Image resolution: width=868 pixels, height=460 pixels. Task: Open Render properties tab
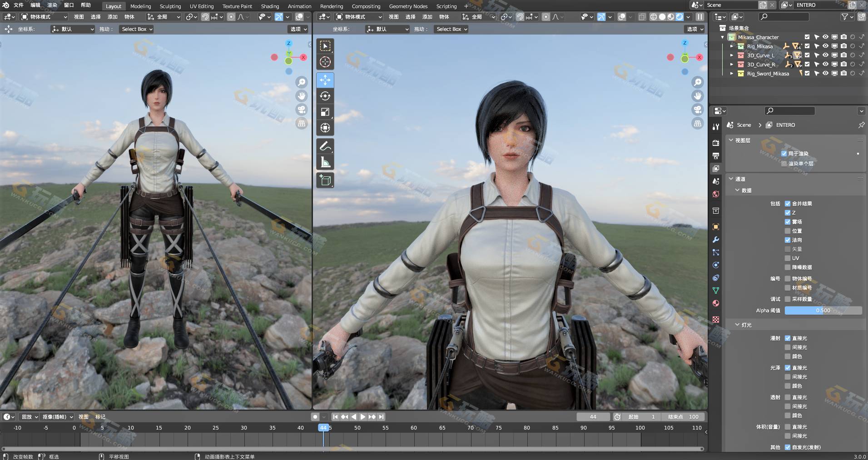(x=716, y=143)
